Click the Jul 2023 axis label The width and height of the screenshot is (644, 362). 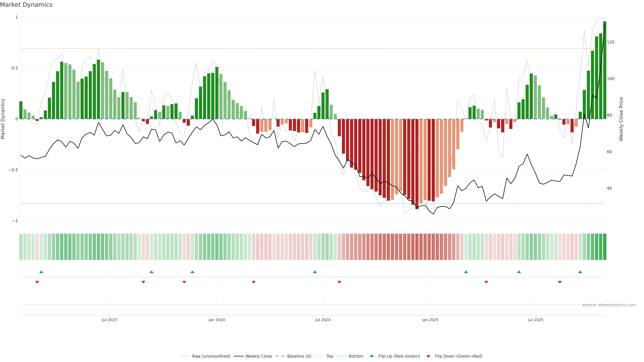coord(109,320)
